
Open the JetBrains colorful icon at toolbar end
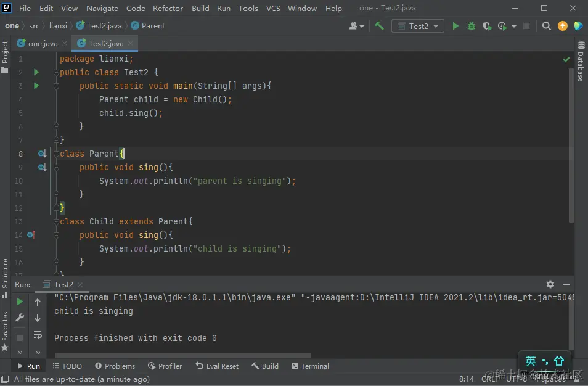(579, 26)
